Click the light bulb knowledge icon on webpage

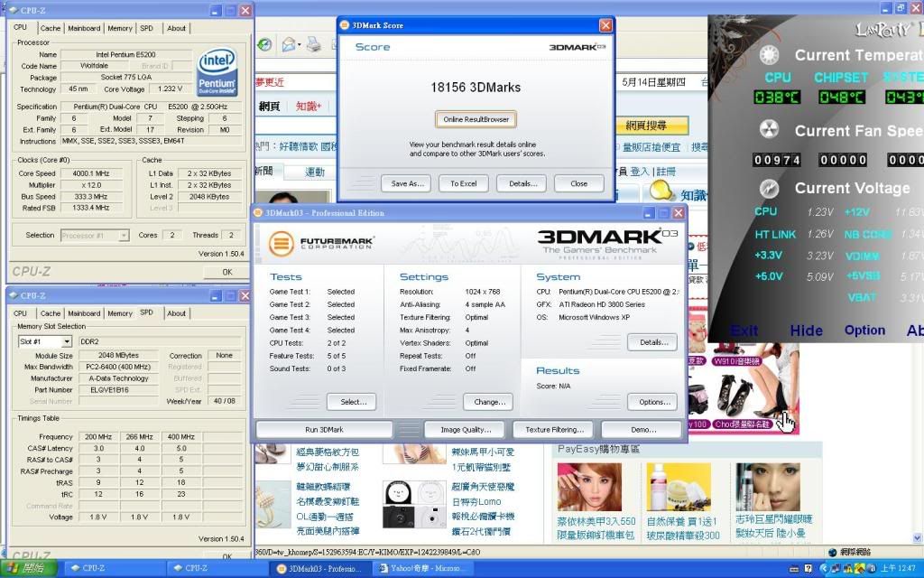pyautogui.click(x=661, y=191)
